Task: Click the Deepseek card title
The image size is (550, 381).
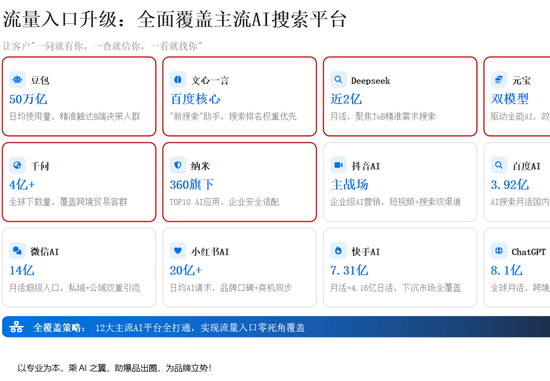Action: pos(370,81)
